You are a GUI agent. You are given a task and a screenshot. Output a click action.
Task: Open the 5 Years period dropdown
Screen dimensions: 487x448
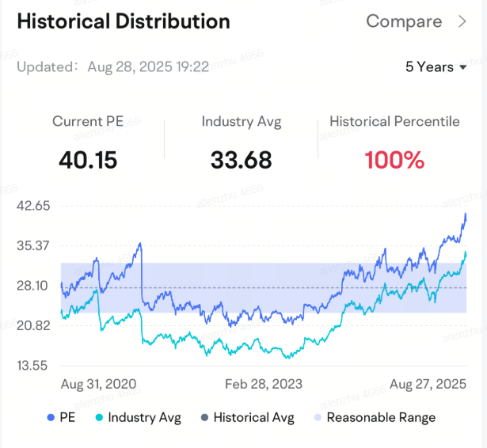tap(436, 67)
